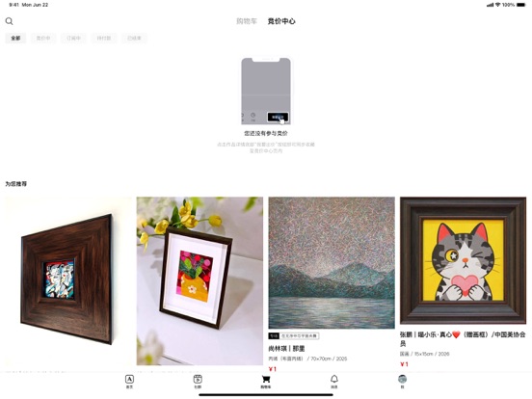Filter by the fourth status chip

tap(104, 38)
